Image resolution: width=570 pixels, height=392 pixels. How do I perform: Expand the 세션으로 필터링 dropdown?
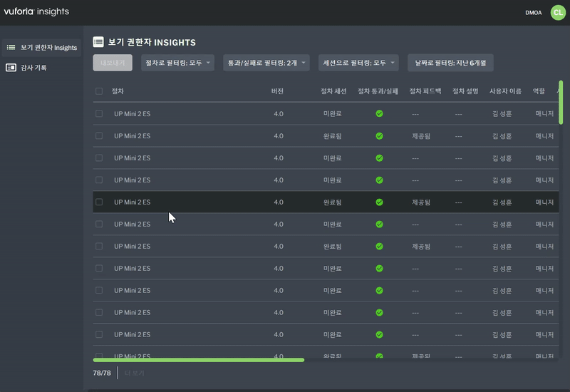pyautogui.click(x=358, y=63)
